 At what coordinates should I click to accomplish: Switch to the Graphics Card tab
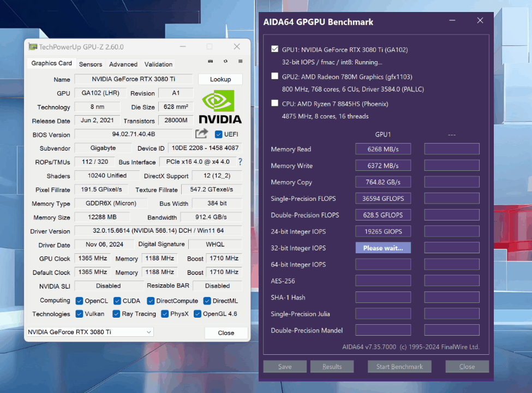[x=52, y=63]
